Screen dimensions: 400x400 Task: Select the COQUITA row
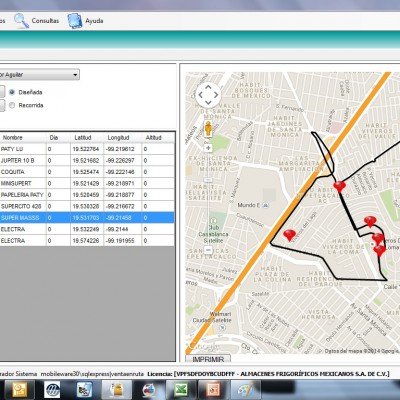coord(87,172)
